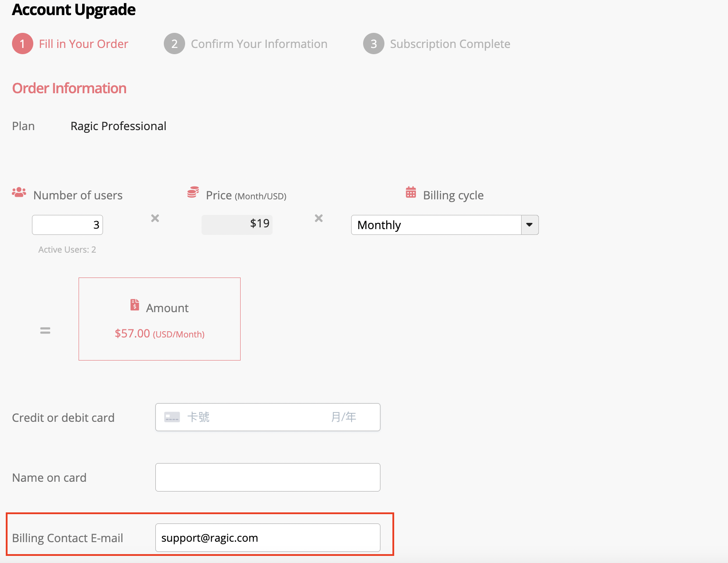Click the step 1 circle icon

click(x=23, y=44)
